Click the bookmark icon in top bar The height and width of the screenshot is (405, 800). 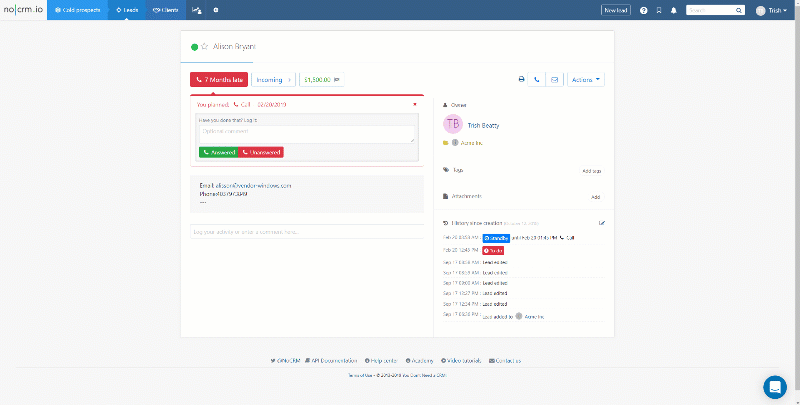click(658, 10)
